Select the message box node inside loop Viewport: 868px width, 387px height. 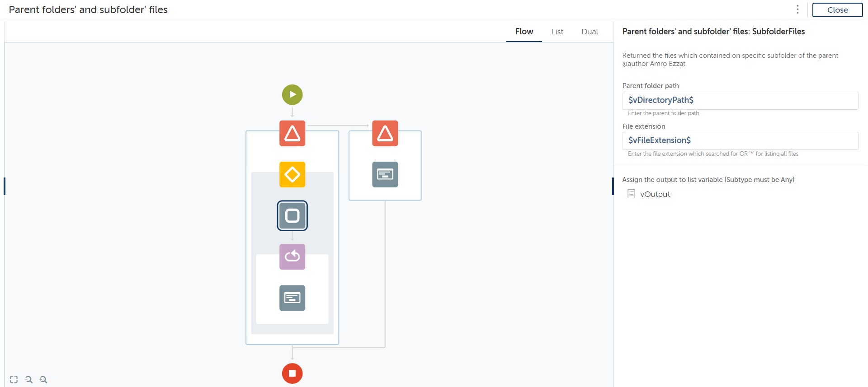coord(292,298)
